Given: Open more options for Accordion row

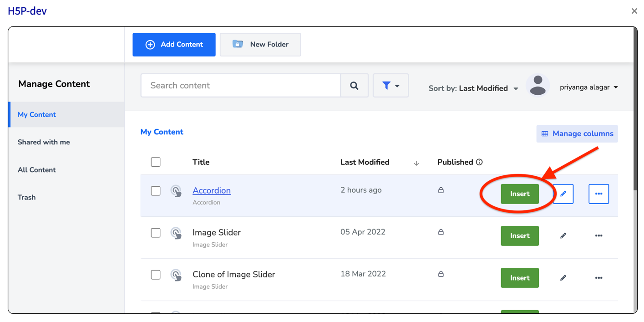Looking at the screenshot, I should pos(598,194).
